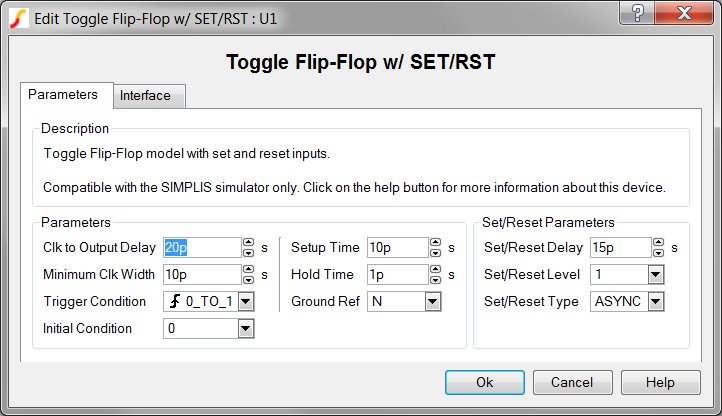Click the Clk to Output Delay input field
The width and height of the screenshot is (722, 416).
[x=202, y=248]
